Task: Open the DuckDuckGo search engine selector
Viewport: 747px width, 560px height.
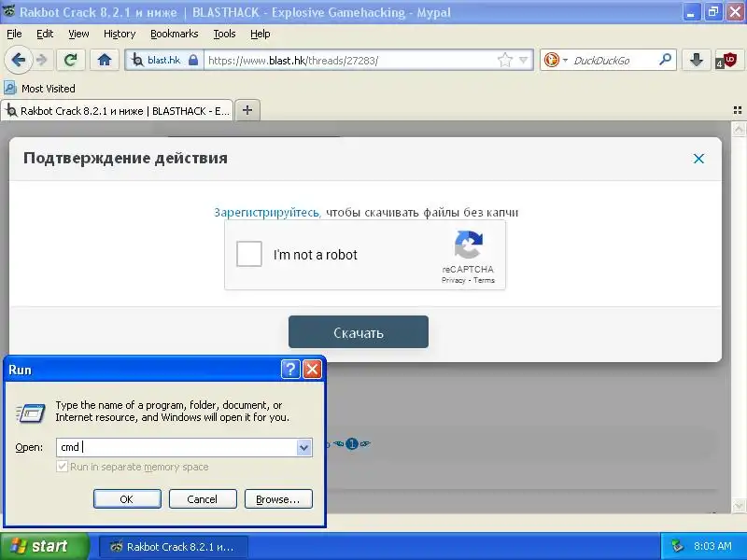Action: 556,60
